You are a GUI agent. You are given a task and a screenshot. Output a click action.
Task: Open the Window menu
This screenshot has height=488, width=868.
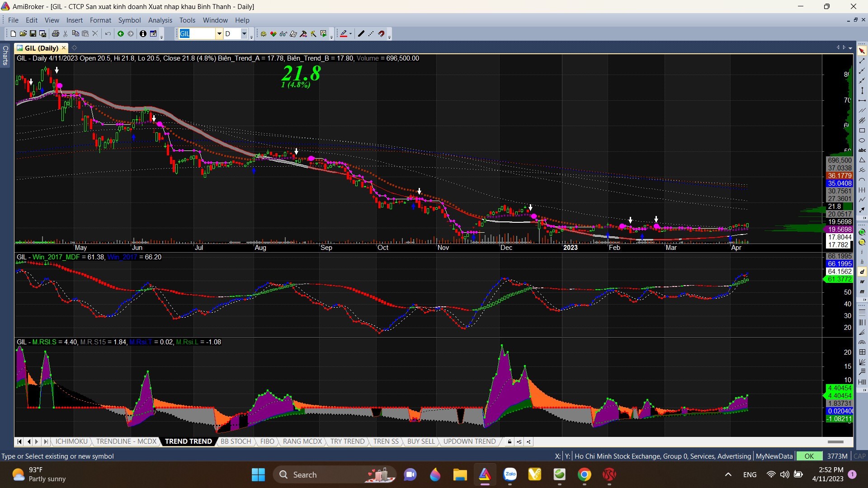click(215, 20)
